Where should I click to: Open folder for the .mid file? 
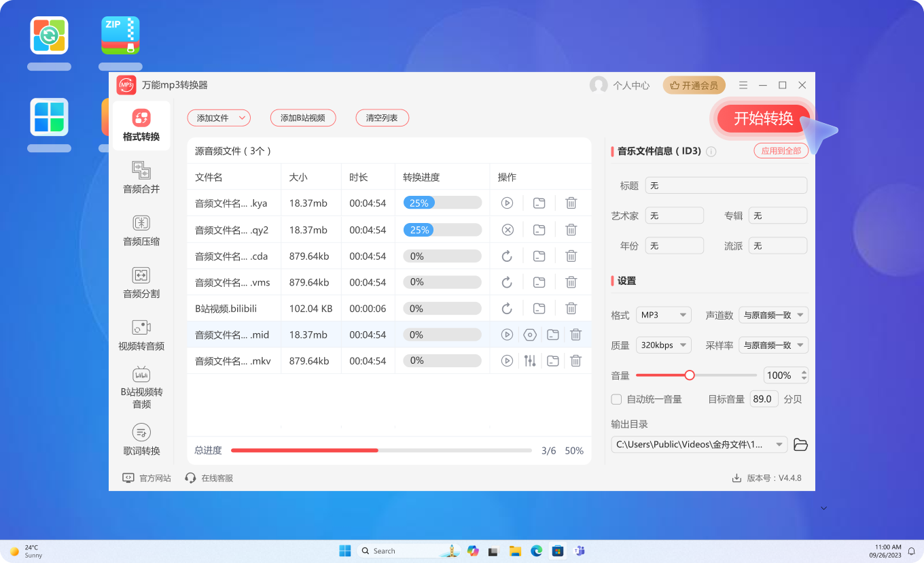(x=553, y=335)
